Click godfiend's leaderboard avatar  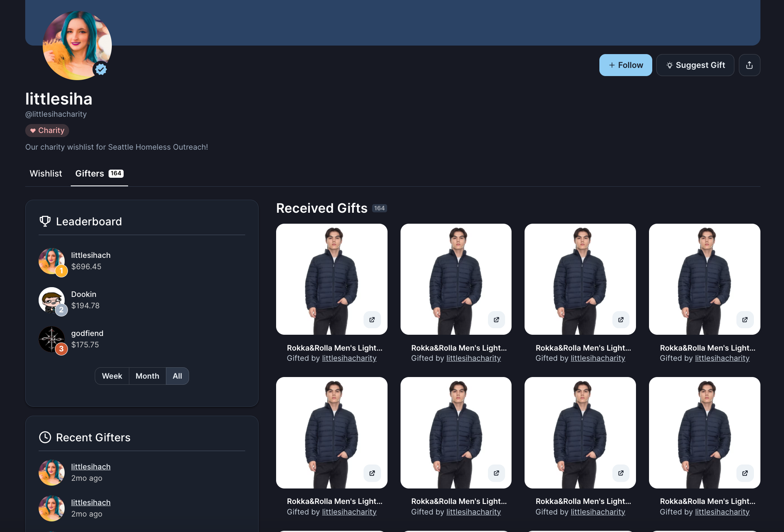52,339
